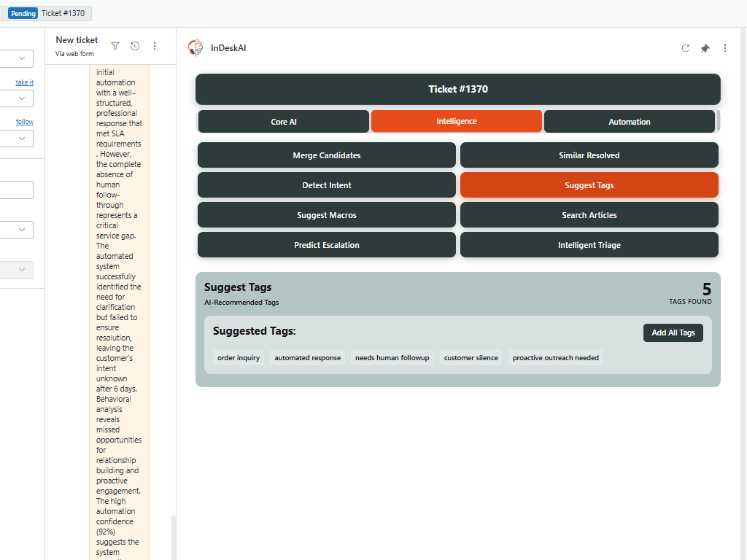Expand the topmost dropdown in left sidebar
This screenshot has width=747, height=560.
coord(16,58)
